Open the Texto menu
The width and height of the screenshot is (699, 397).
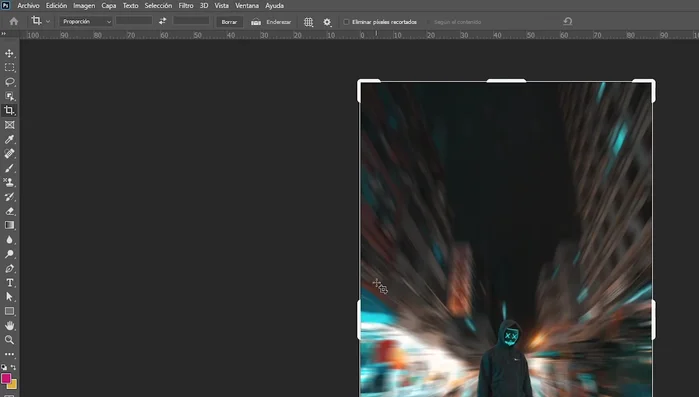point(131,6)
